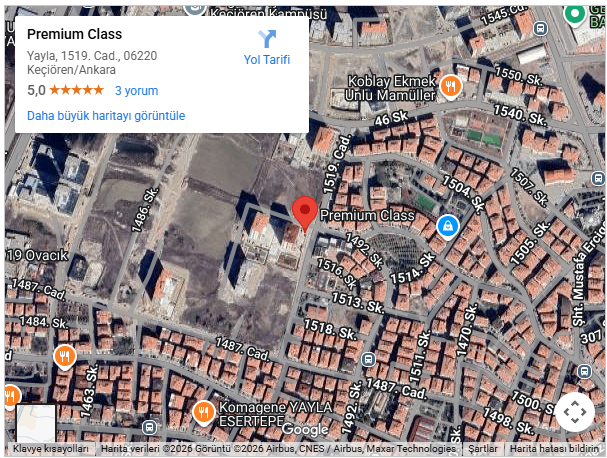Click green marker at top right corner
The height and width of the screenshot is (458, 607).
(575, 14)
